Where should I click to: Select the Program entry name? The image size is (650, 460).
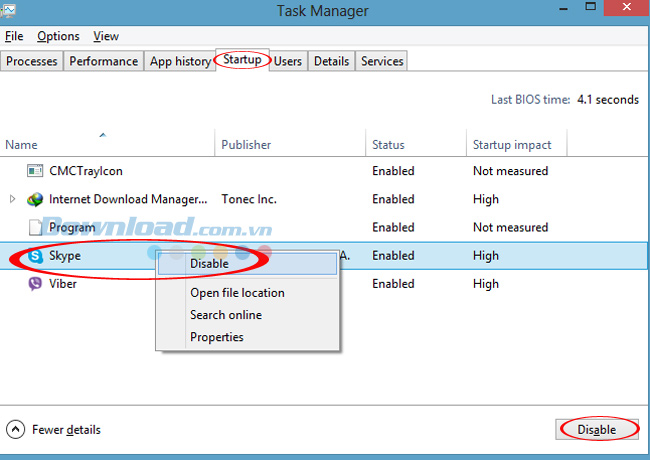coord(72,228)
